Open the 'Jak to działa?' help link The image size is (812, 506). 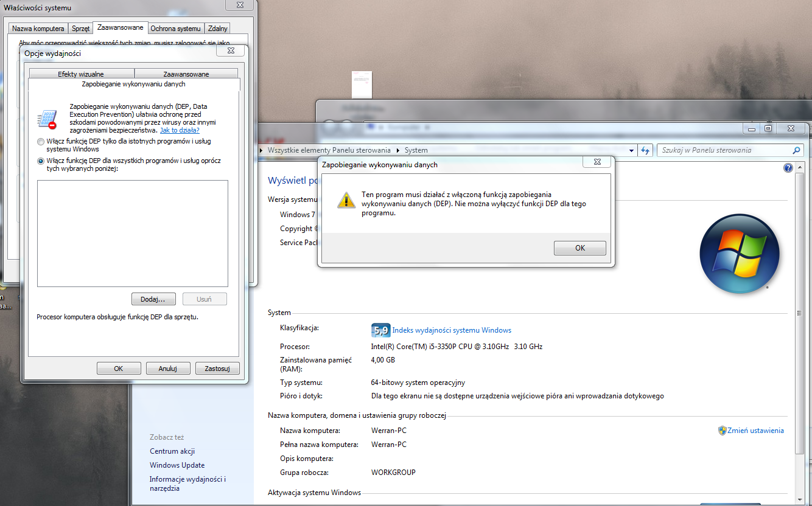180,130
